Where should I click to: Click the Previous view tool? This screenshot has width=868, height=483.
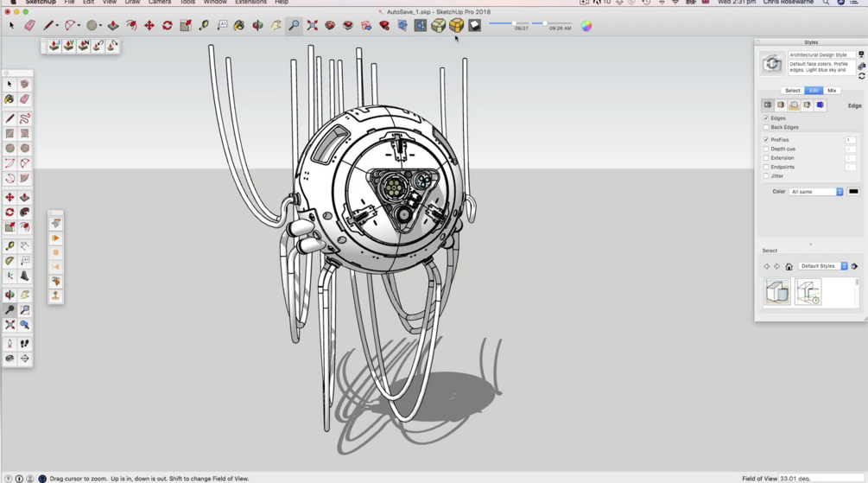24,325
